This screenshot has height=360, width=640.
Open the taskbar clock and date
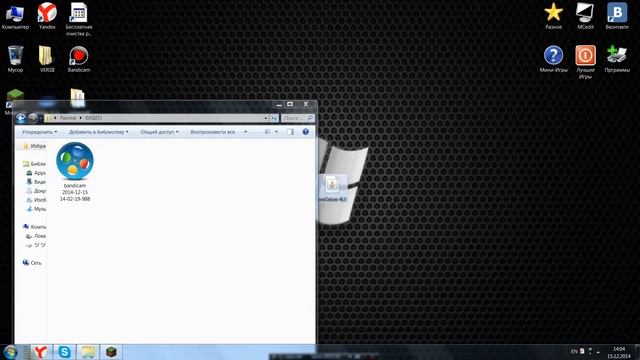(x=619, y=353)
